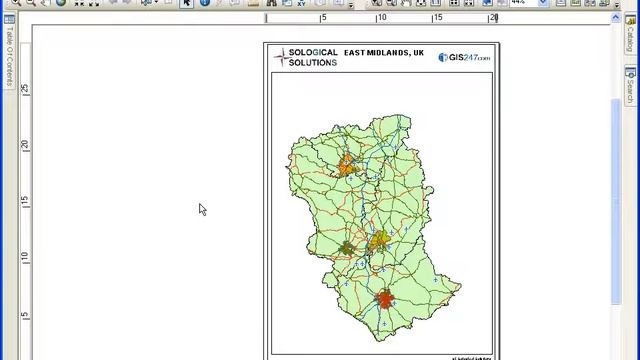Open the Go To XY tool
This screenshot has height=360, width=640.
(302, 2)
